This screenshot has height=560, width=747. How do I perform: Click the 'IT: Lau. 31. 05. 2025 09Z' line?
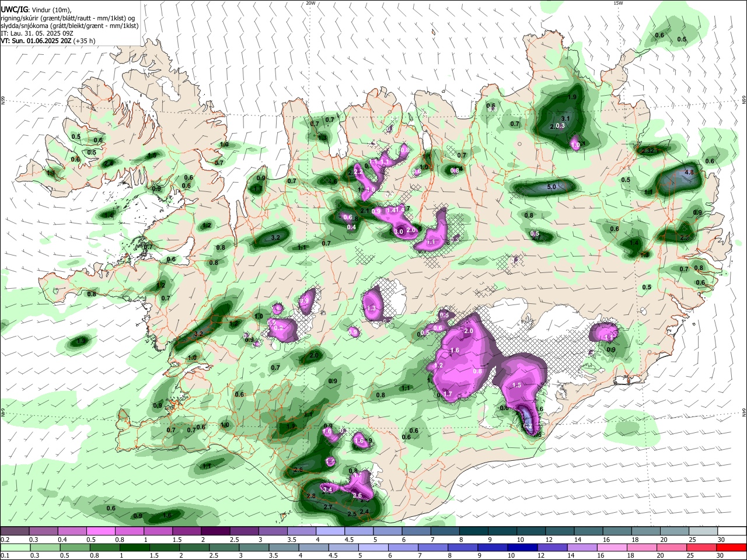point(37,33)
